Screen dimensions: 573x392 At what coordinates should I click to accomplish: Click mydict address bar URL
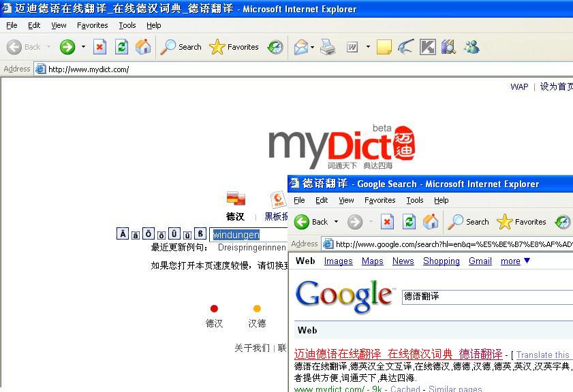89,69
